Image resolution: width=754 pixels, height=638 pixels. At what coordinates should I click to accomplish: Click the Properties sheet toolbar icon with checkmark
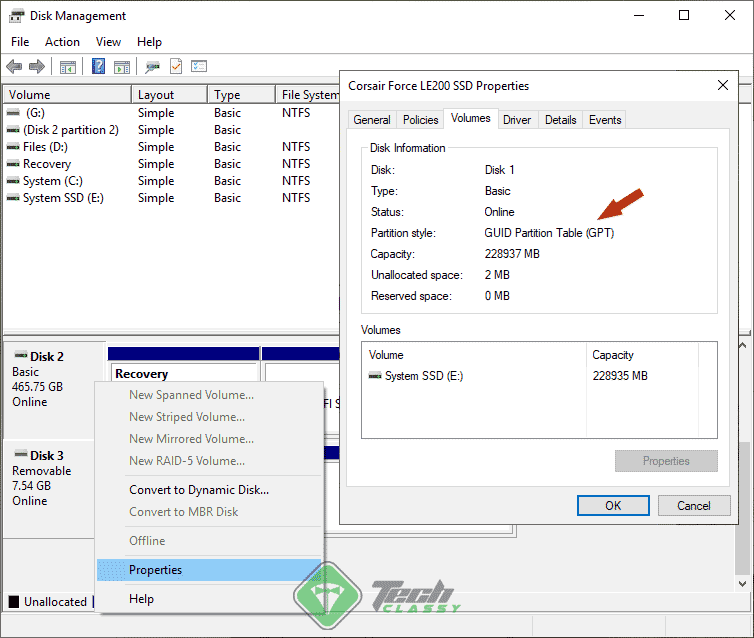point(176,66)
